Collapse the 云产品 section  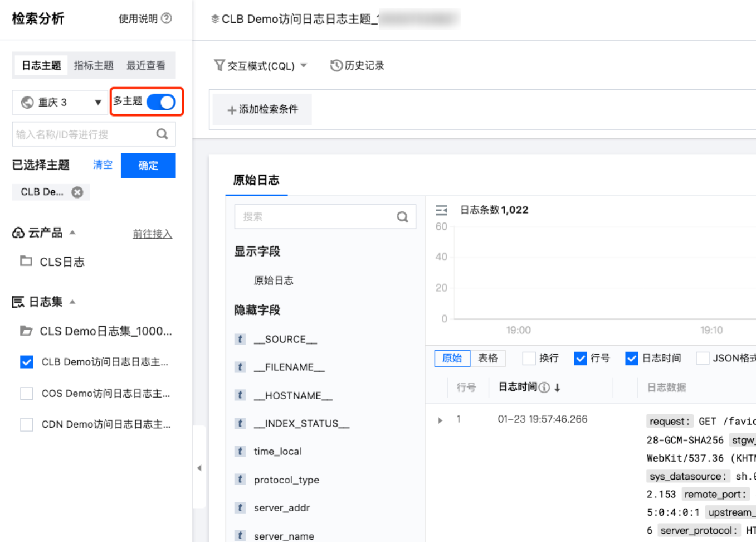click(x=72, y=233)
